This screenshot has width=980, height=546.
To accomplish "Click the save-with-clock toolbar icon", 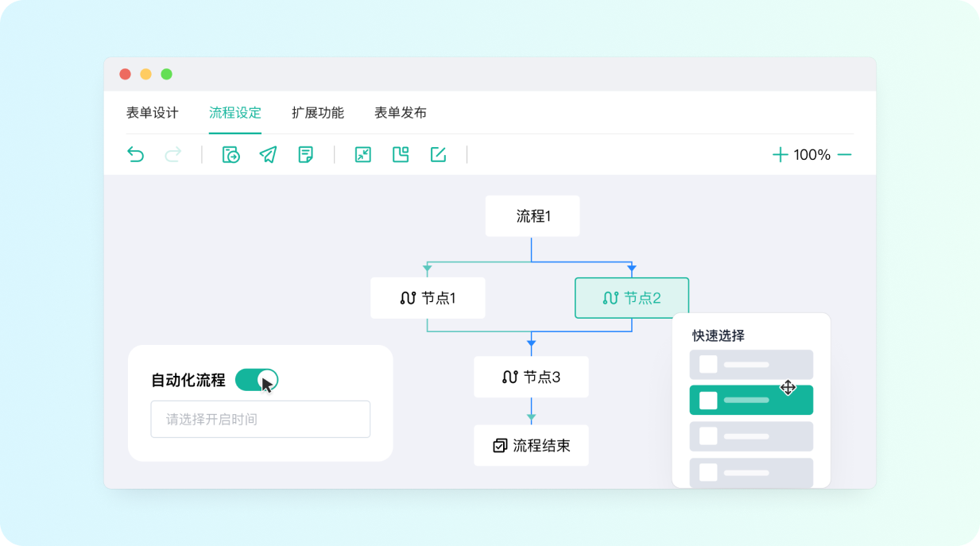I will pyautogui.click(x=230, y=154).
